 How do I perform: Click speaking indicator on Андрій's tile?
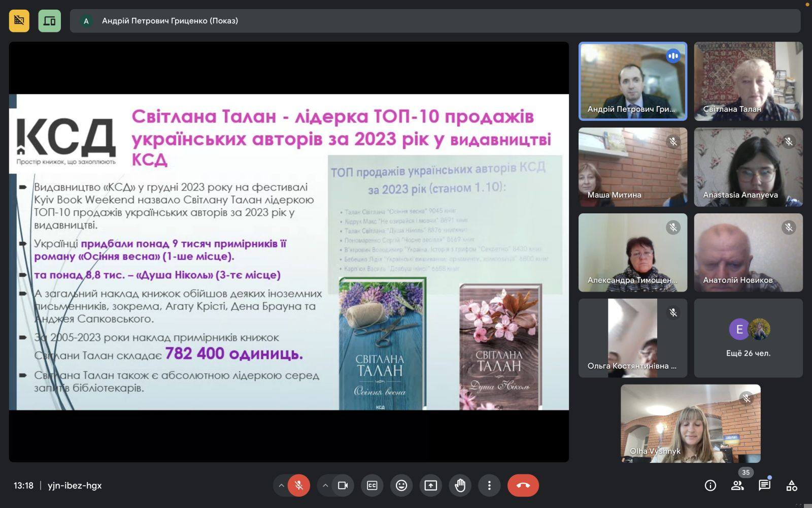pyautogui.click(x=673, y=56)
